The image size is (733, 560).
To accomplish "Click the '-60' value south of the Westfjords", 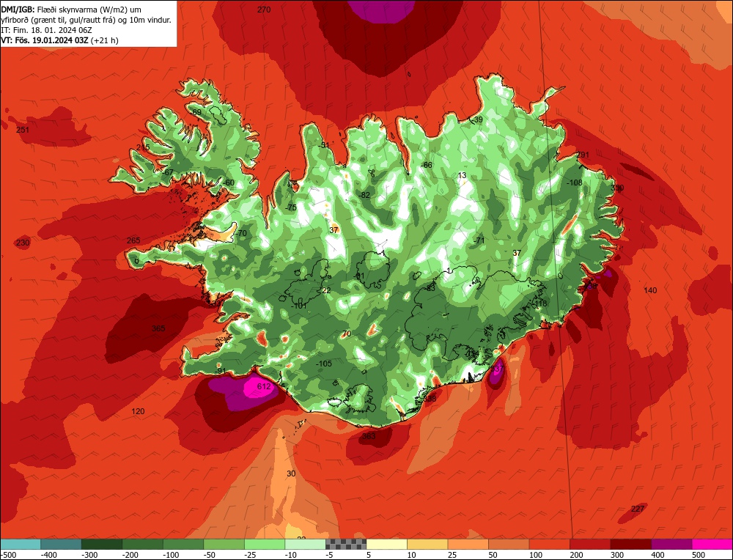I will click(x=228, y=183).
